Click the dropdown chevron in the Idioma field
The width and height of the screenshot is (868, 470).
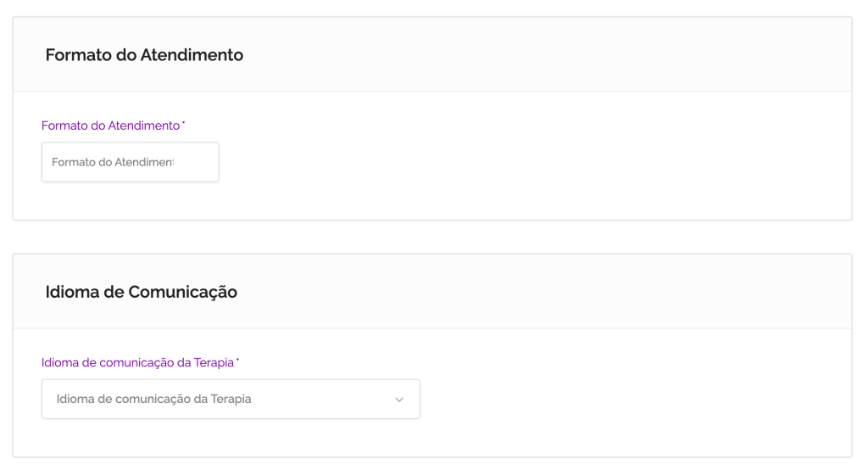click(x=399, y=400)
